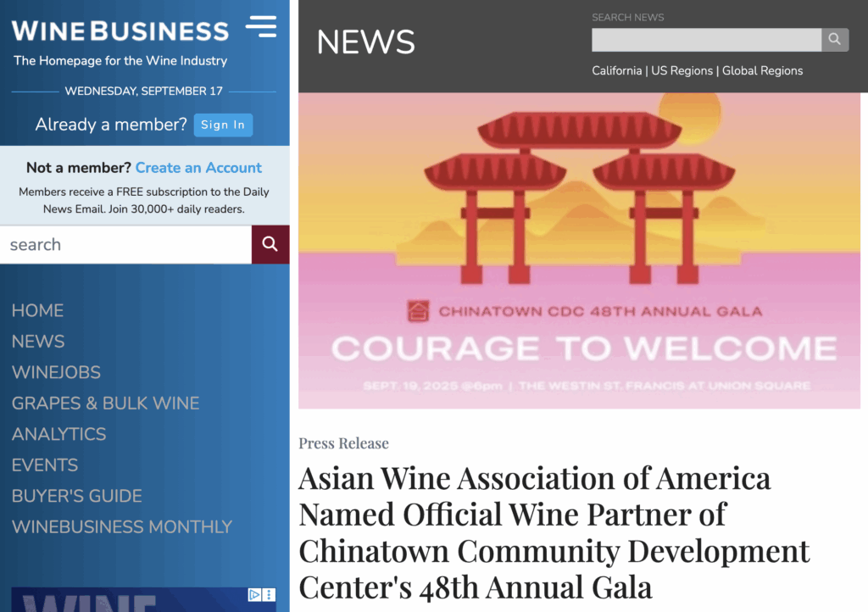Click the AdChoices icon on the ad

tap(254, 595)
